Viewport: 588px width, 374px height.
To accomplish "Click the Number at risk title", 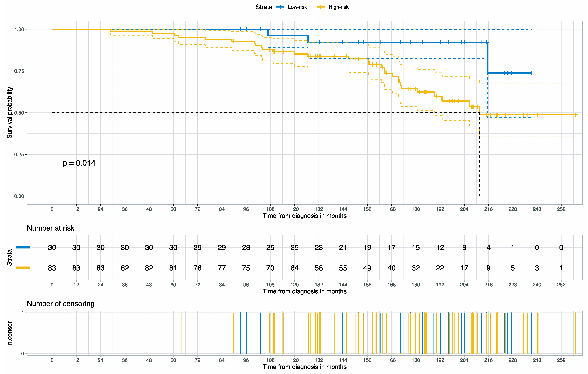I will tap(51, 228).
